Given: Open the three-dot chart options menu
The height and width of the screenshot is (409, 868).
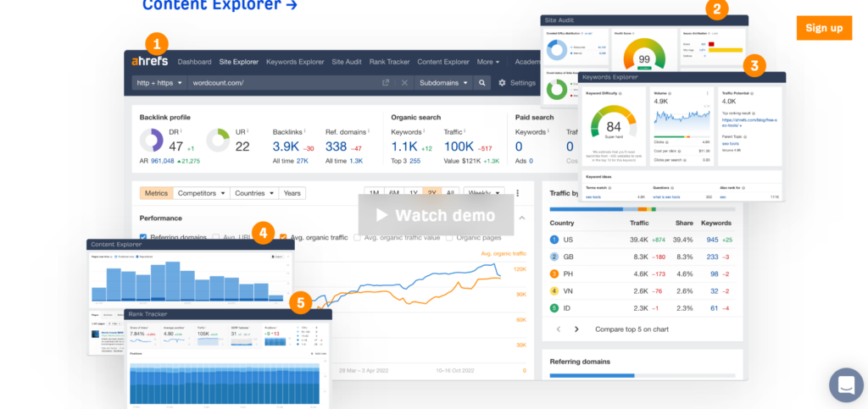Looking at the screenshot, I should click(518, 193).
